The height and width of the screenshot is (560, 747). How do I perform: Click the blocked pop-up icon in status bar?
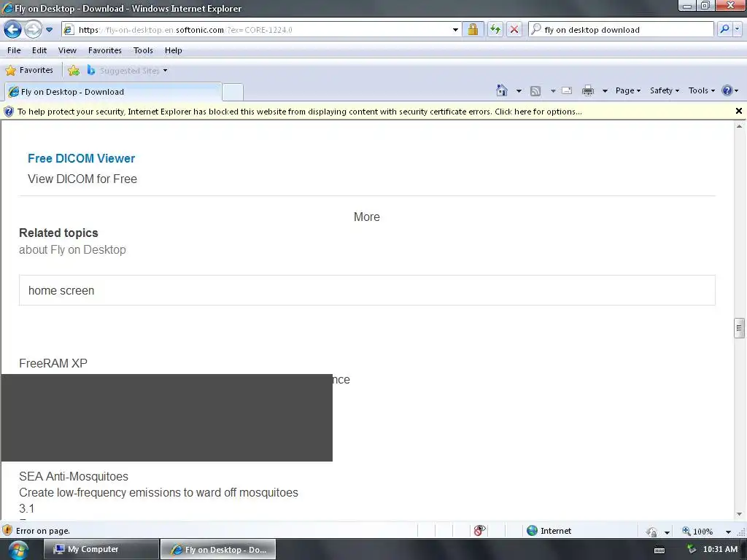[x=479, y=531]
